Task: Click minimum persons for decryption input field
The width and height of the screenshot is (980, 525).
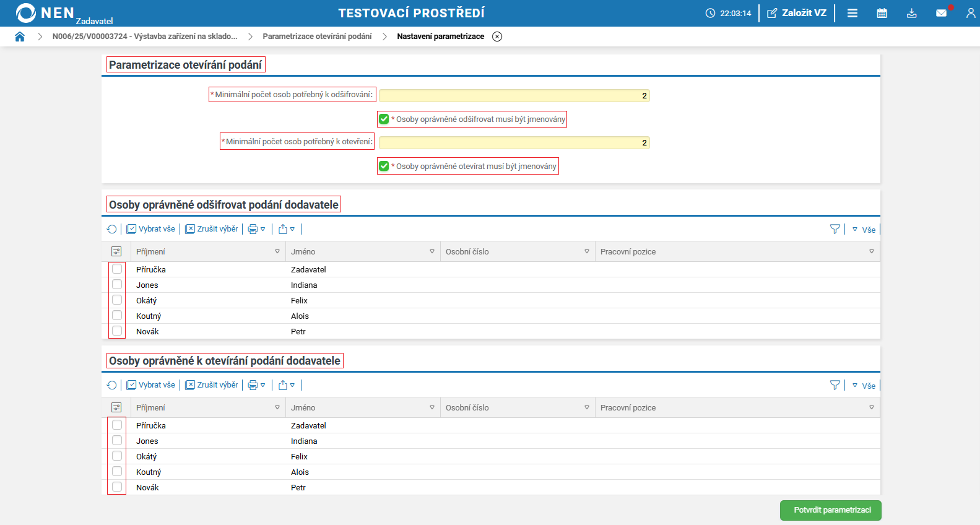Action: coord(514,95)
